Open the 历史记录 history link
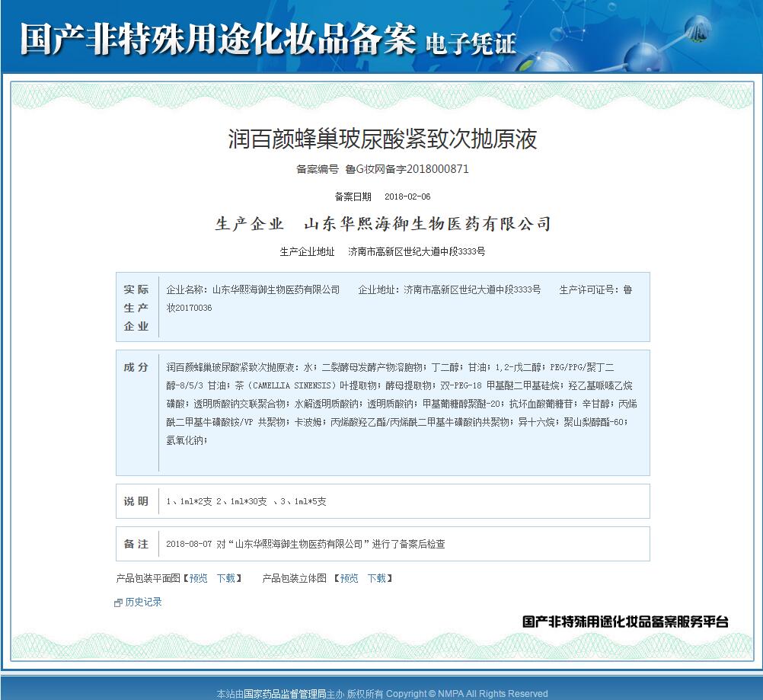Image resolution: width=763 pixels, height=700 pixels. coord(143,602)
